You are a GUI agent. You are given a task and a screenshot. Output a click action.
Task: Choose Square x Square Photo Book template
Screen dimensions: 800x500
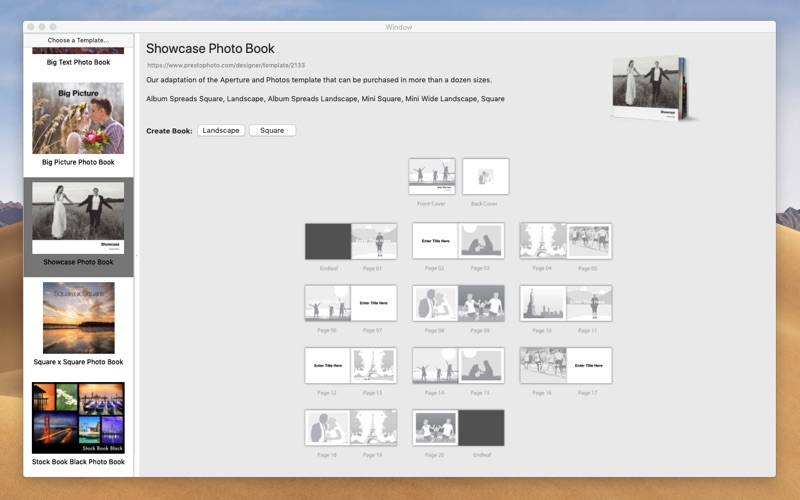(79, 318)
